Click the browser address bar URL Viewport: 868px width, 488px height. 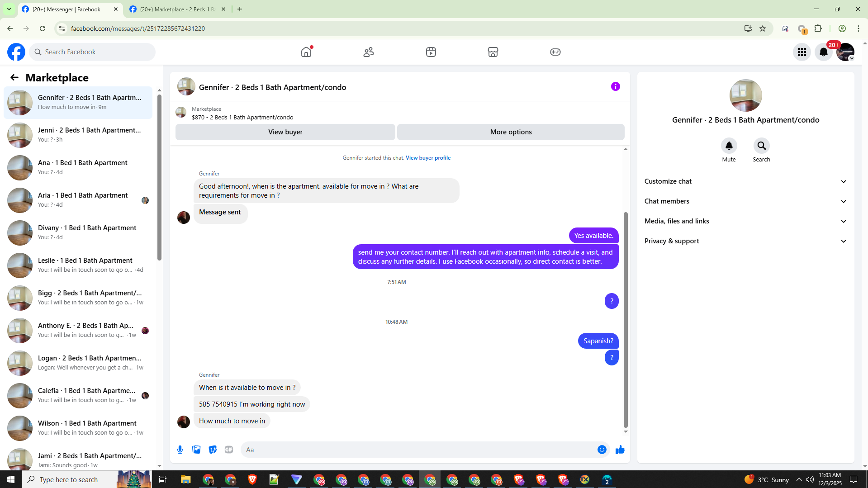pyautogui.click(x=138, y=28)
